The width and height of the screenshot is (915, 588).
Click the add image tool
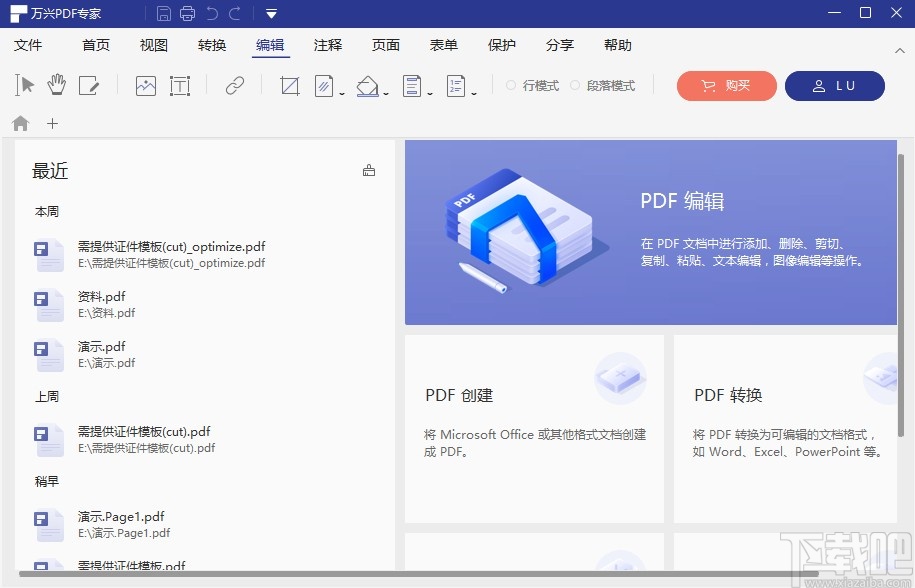tap(145, 85)
